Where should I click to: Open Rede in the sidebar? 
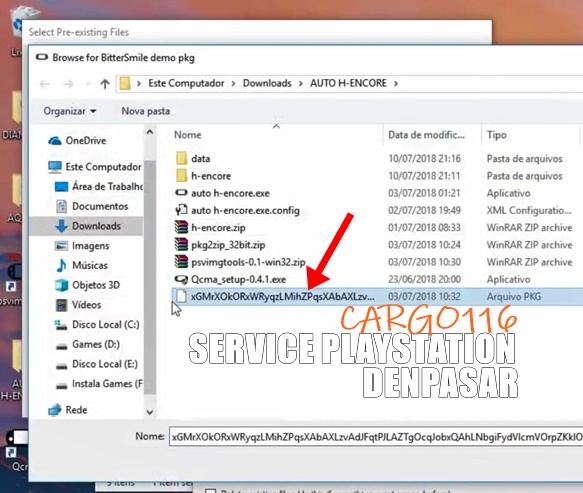pyautogui.click(x=76, y=410)
